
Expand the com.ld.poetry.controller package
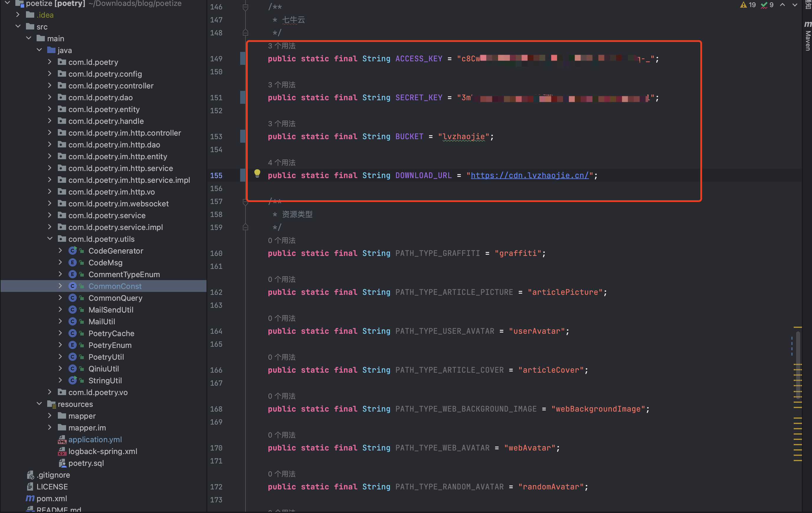[x=50, y=85]
